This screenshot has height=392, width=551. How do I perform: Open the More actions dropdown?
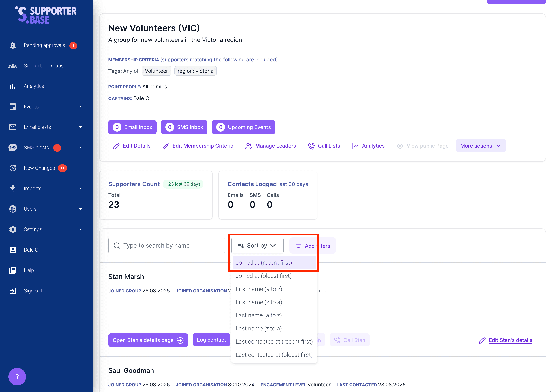click(480, 146)
